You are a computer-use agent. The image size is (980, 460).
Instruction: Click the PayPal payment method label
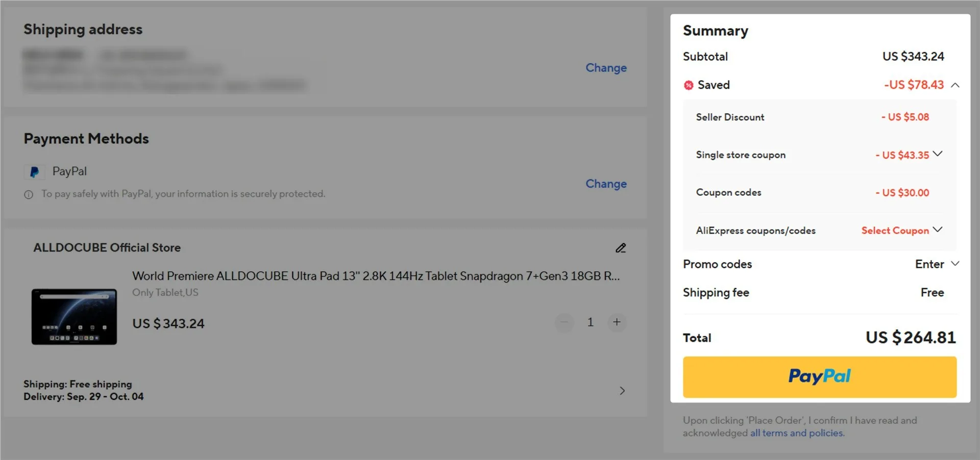69,172
